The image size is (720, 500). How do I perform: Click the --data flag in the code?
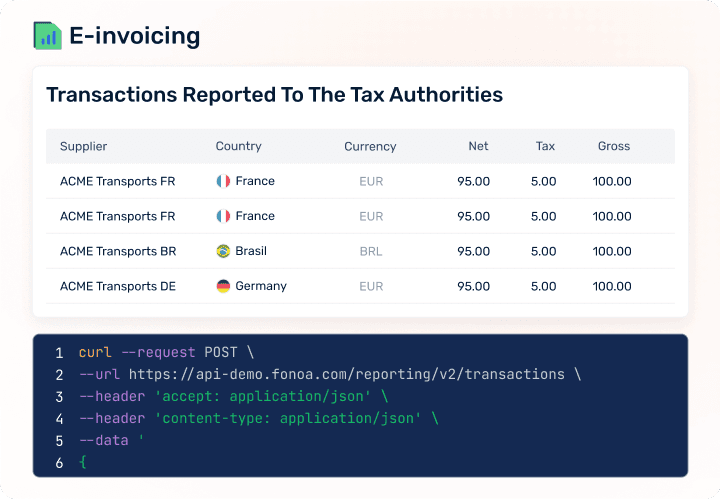click(x=104, y=440)
